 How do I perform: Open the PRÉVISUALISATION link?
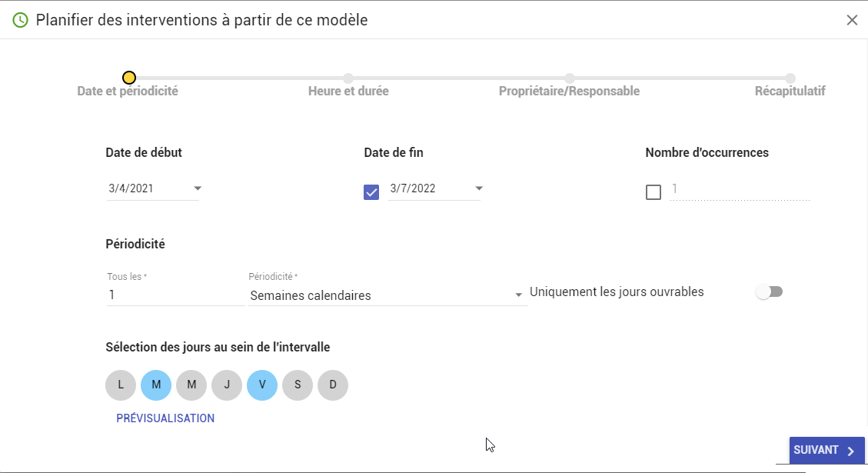[x=165, y=418]
